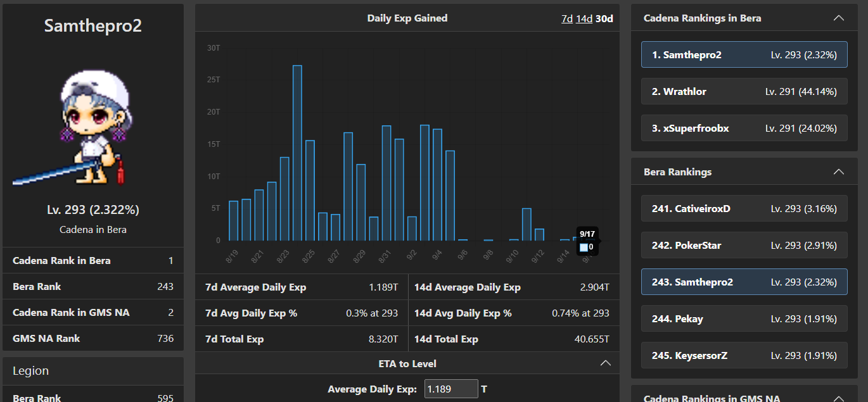
Task: Collapse the ETA to Level section
Action: [x=605, y=363]
